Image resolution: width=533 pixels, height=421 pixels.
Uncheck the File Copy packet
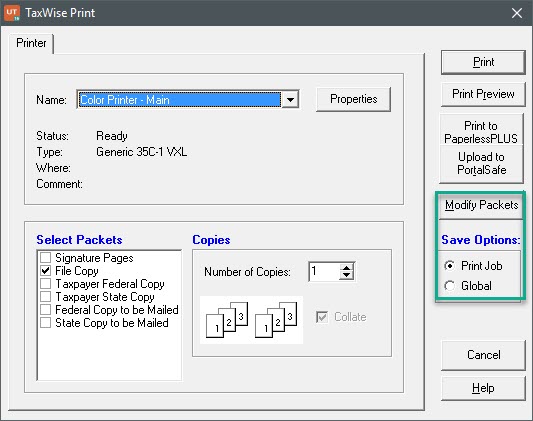[46, 270]
